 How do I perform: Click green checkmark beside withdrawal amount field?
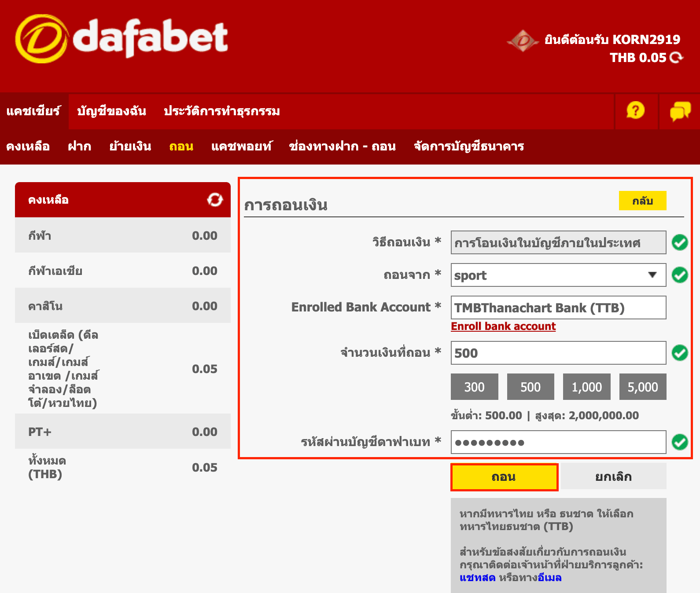point(680,353)
